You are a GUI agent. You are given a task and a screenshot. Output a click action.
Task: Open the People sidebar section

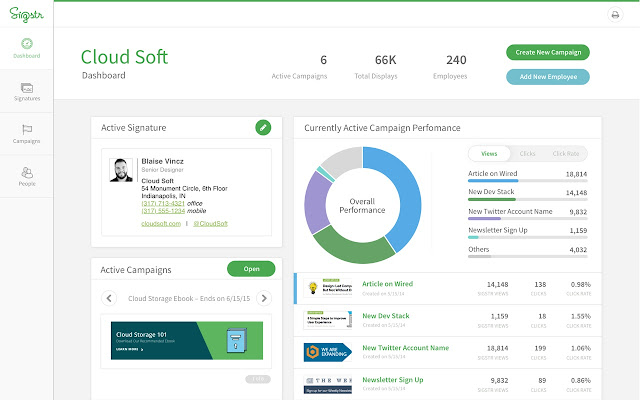point(27,176)
